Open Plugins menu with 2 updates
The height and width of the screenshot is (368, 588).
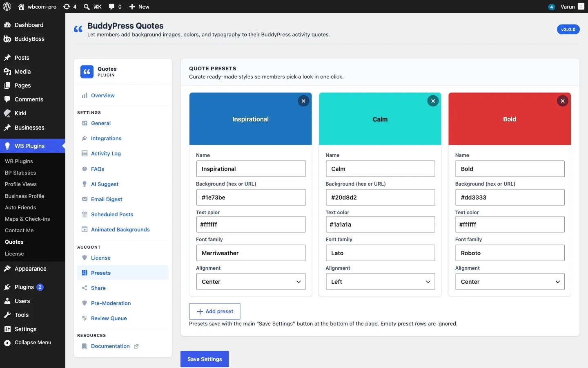coord(33,287)
